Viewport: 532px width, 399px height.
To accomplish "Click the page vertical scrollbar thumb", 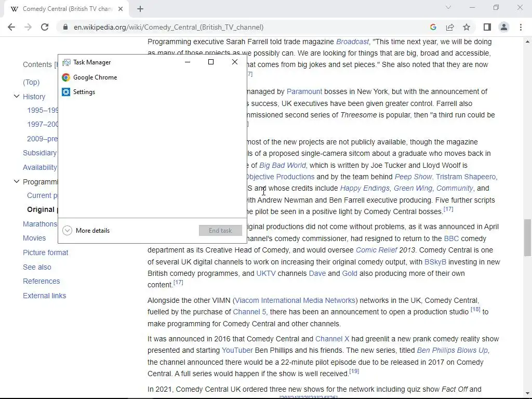I will tap(528, 237).
